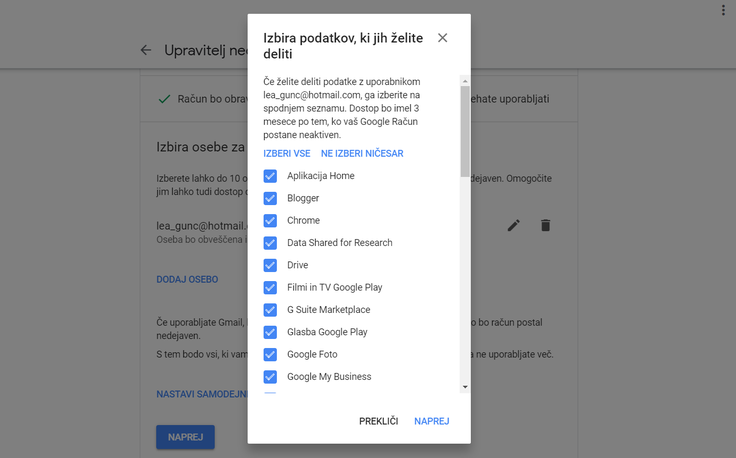Click the dialog scrollbar down arrow
Image resolution: width=736 pixels, height=458 pixels.
pos(465,387)
